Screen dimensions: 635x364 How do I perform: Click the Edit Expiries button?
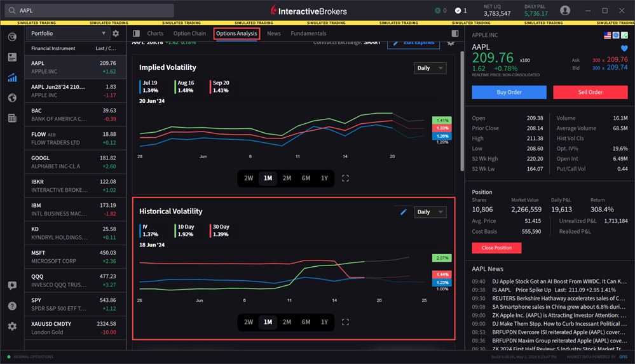coord(413,43)
